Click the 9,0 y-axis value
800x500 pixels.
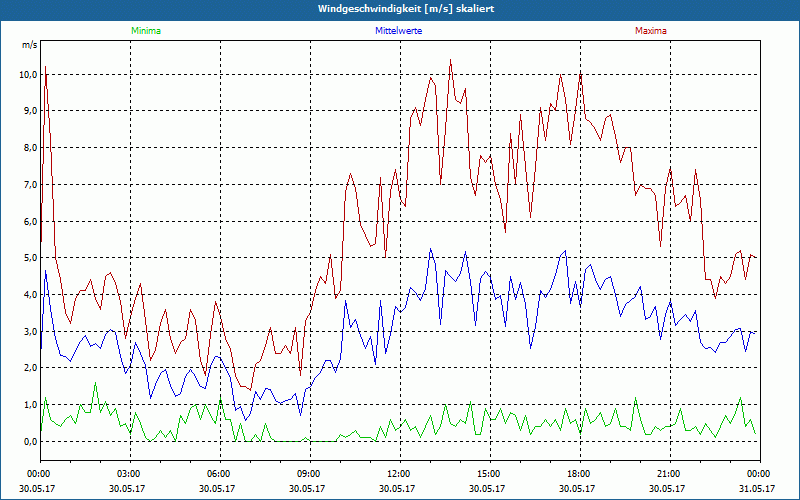(x=30, y=111)
